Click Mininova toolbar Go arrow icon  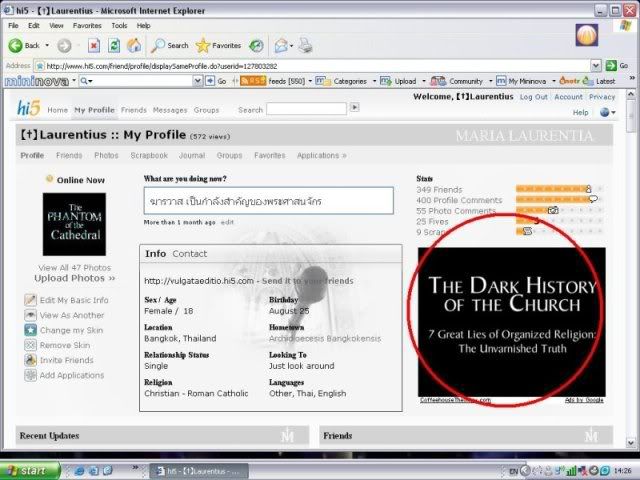[x=210, y=81]
